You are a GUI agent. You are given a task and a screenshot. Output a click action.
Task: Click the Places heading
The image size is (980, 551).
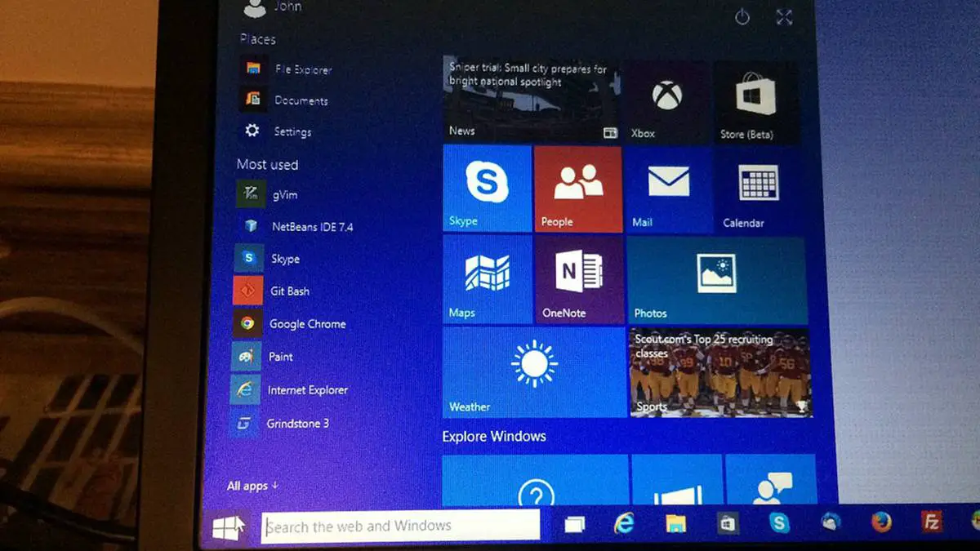tap(257, 39)
